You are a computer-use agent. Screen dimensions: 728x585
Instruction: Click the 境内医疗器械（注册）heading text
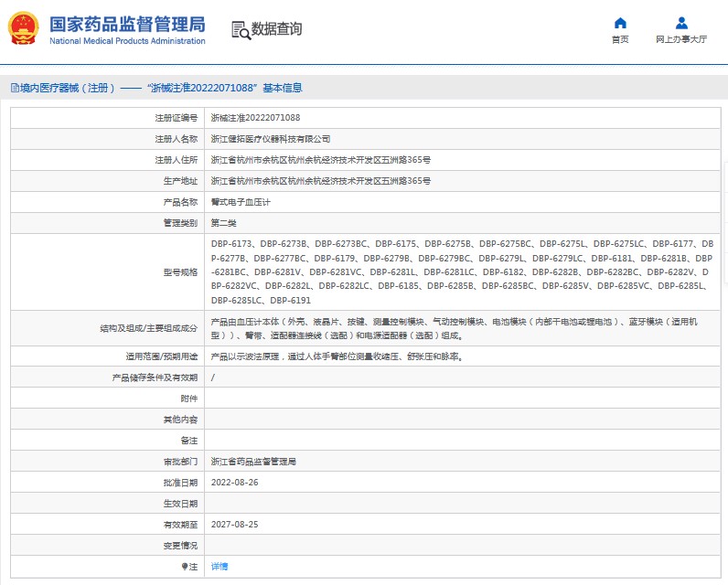coord(68,88)
